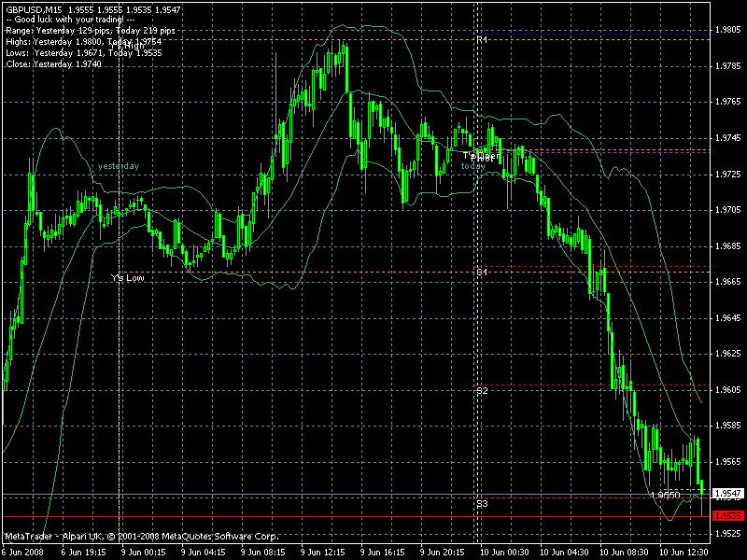Click the GBPUSD,M15 chart title text
Image resolution: width=747 pixels, height=560 pixels.
click(34, 9)
